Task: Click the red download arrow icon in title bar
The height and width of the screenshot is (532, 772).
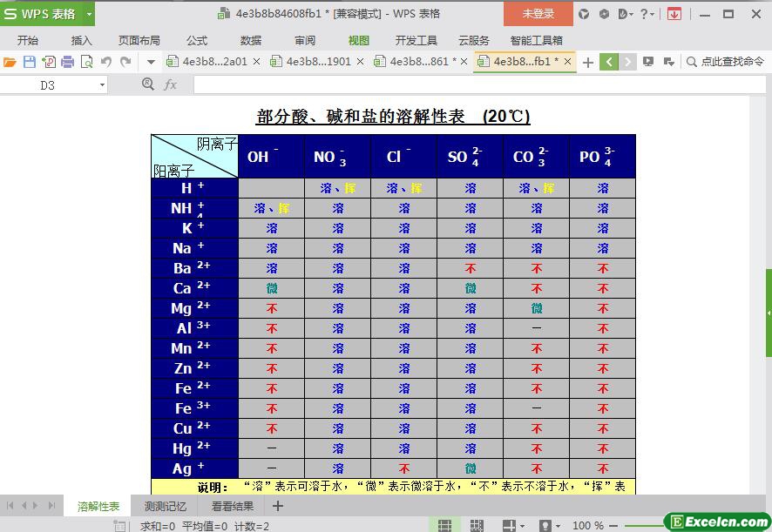Action: tap(674, 14)
